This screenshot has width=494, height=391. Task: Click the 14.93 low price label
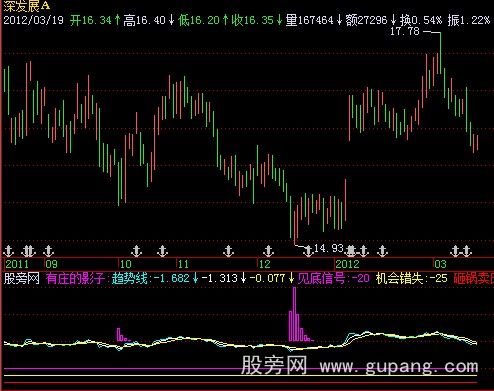tap(329, 248)
